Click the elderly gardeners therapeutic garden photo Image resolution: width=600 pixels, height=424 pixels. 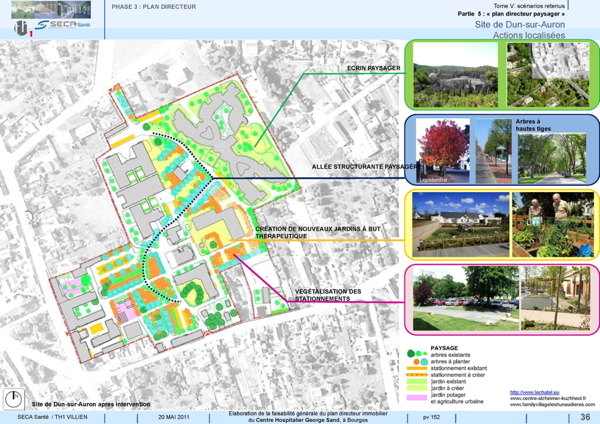click(x=551, y=222)
